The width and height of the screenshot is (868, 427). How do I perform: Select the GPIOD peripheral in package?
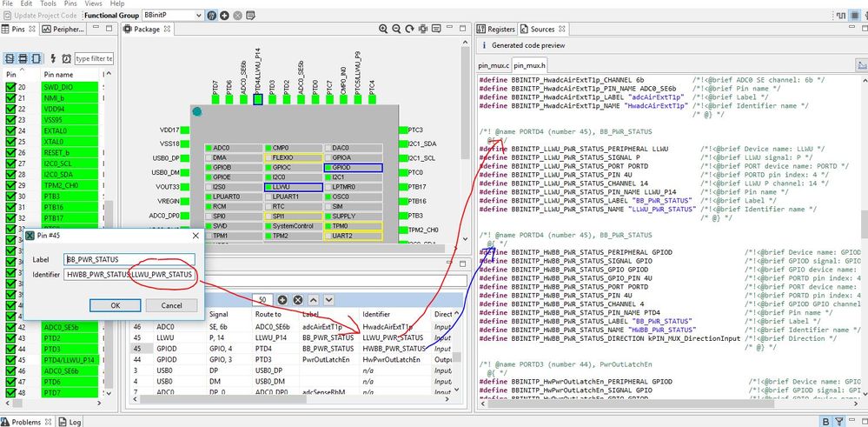(353, 167)
